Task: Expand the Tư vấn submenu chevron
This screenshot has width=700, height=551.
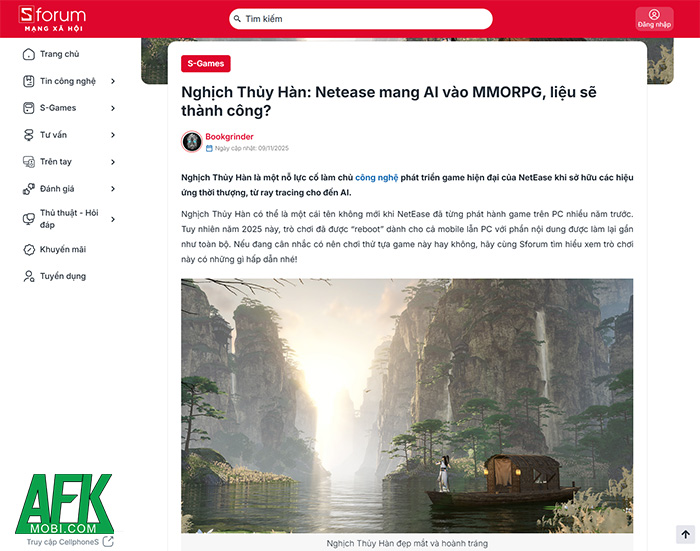Action: (x=113, y=135)
